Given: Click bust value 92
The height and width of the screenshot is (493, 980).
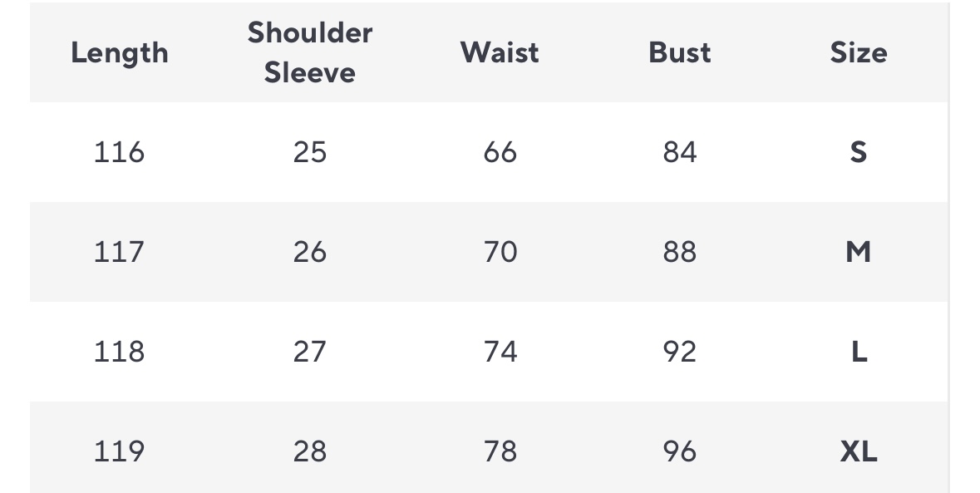Looking at the screenshot, I should click(x=679, y=352).
